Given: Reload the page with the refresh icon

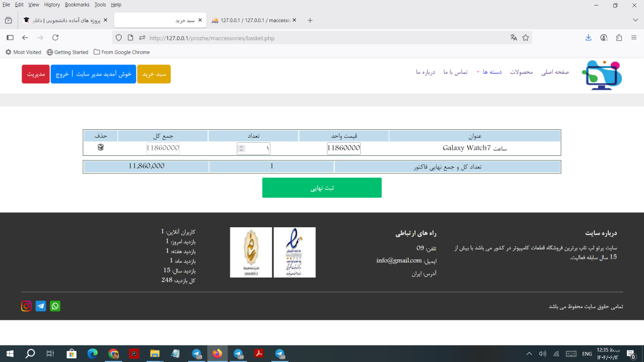Looking at the screenshot, I should point(55,38).
